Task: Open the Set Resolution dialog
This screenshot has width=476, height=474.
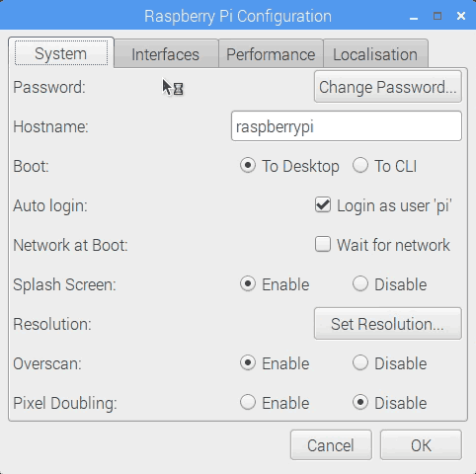Action: click(x=388, y=324)
